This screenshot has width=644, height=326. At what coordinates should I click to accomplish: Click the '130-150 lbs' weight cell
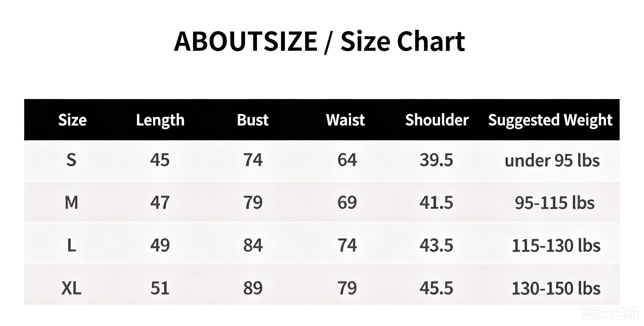coord(556,288)
